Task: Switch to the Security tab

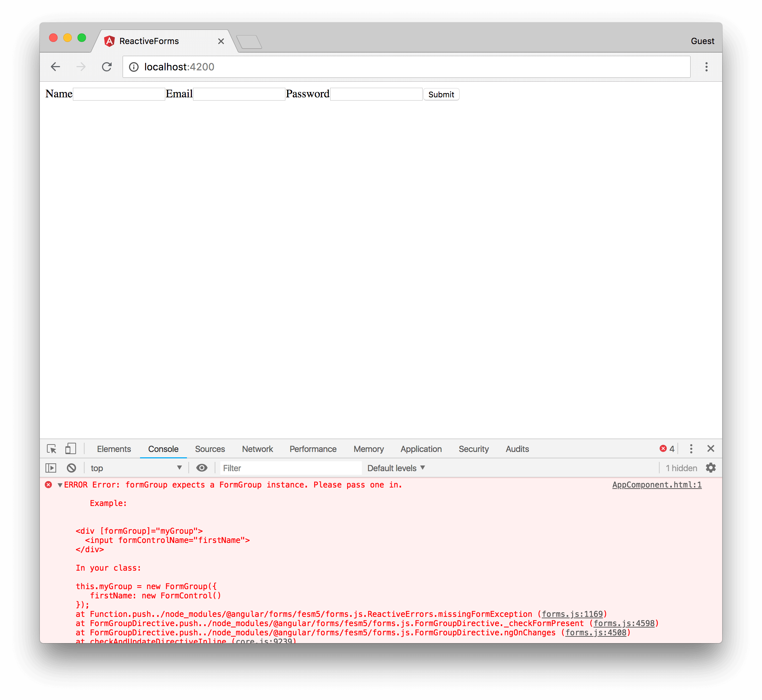Action: (474, 449)
